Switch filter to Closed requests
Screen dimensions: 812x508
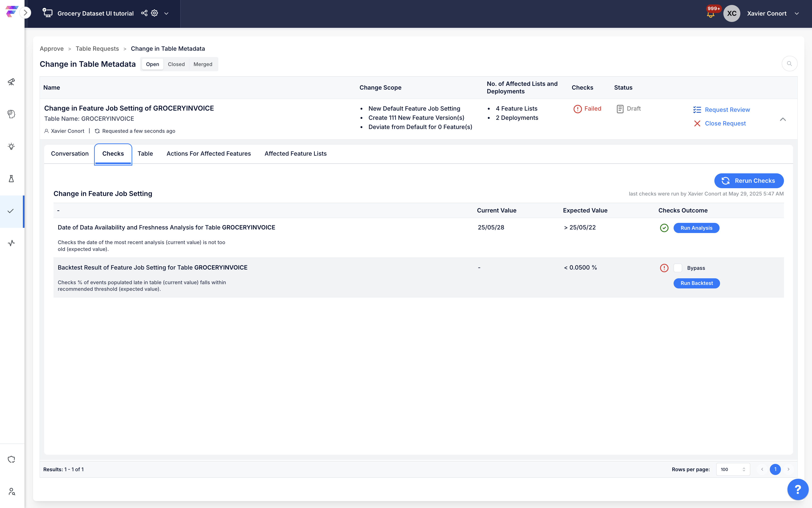tap(176, 64)
